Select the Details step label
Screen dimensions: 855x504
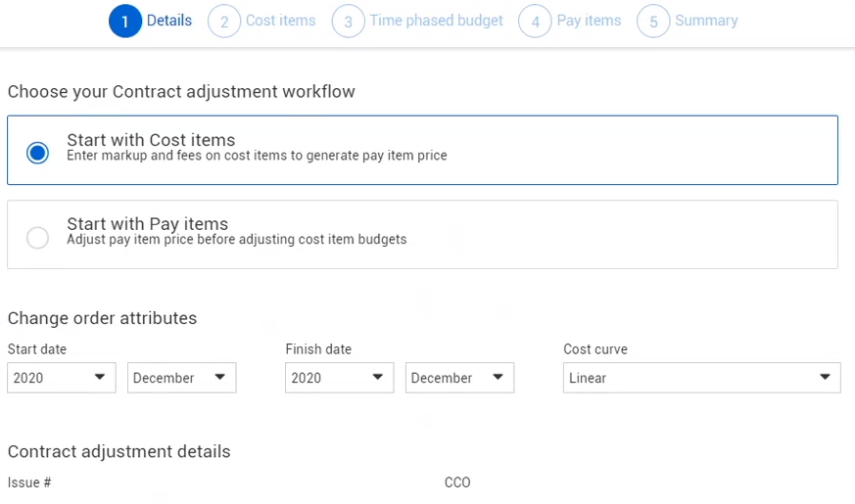click(169, 21)
